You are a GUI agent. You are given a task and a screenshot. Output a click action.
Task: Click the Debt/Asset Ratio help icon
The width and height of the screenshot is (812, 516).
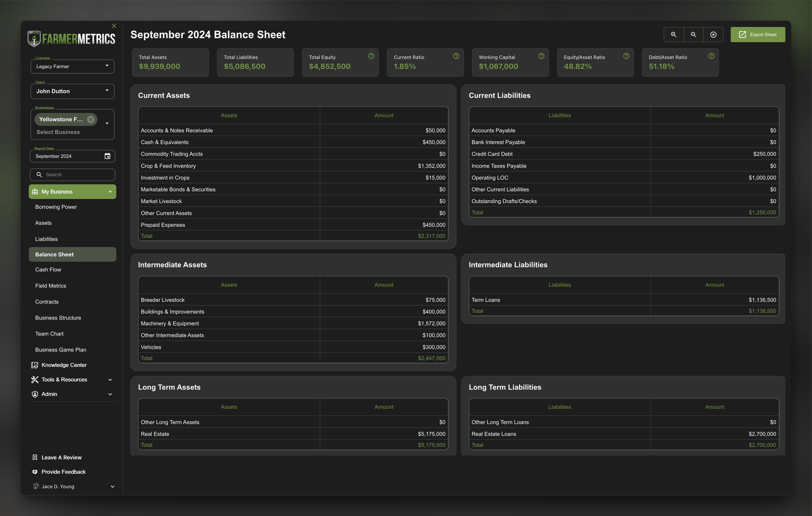(x=711, y=56)
